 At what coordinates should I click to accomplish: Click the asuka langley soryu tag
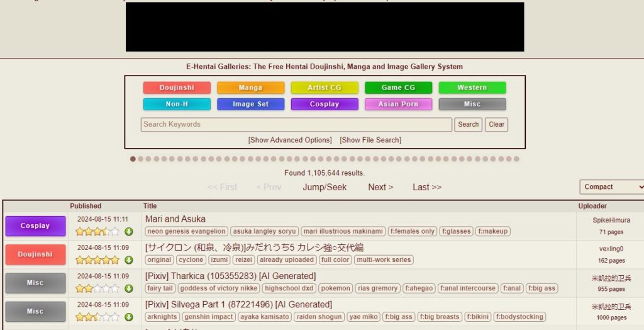pos(264,231)
